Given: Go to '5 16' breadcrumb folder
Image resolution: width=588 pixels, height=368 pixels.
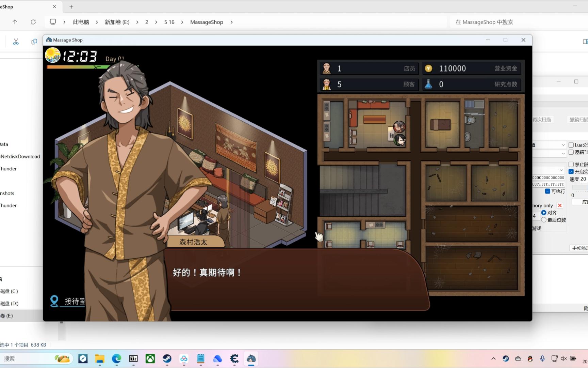Looking at the screenshot, I should [x=169, y=22].
